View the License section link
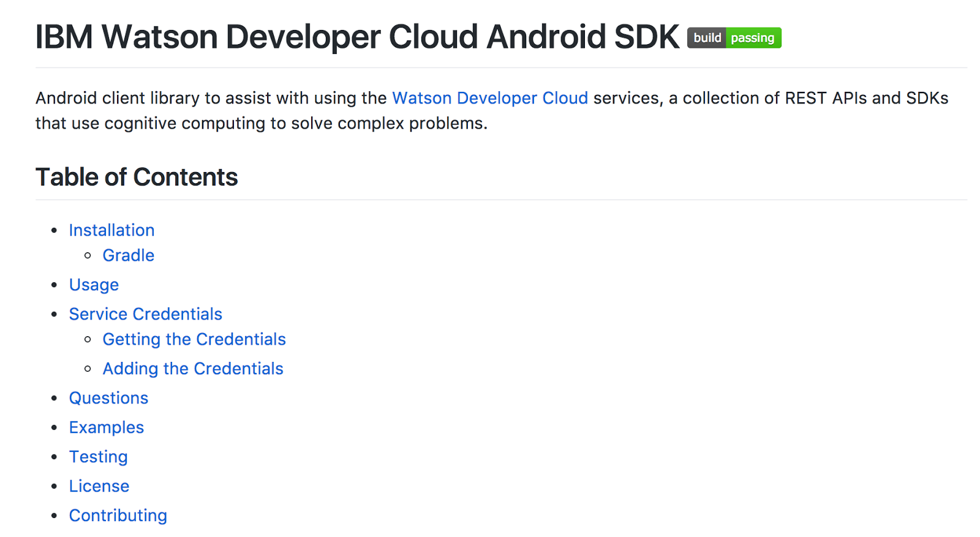This screenshot has width=980, height=537. [99, 486]
